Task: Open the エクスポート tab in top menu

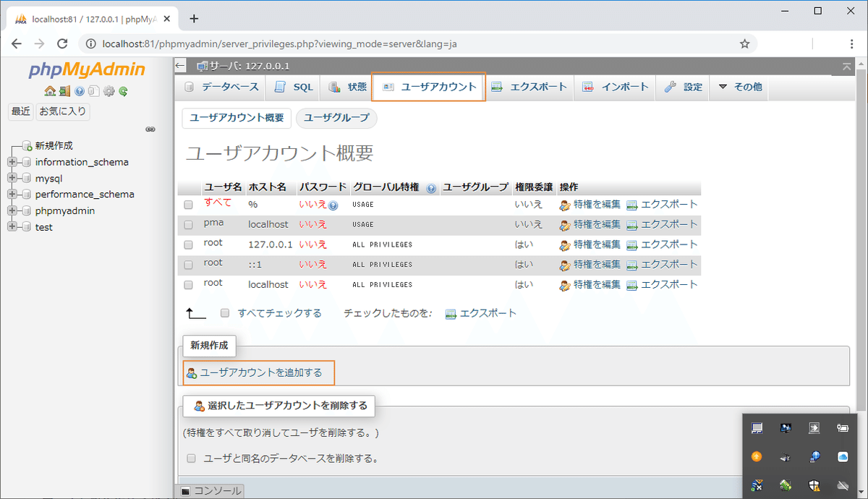Action: pos(529,87)
